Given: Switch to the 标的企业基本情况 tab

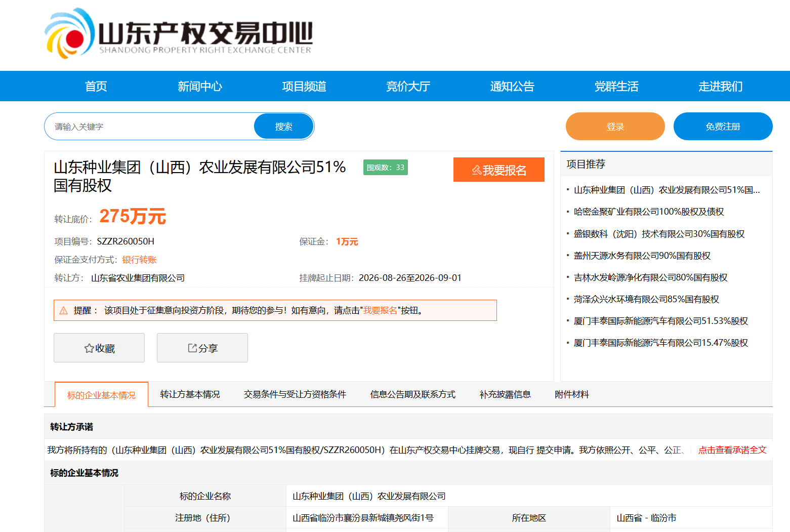Looking at the screenshot, I should [x=101, y=395].
